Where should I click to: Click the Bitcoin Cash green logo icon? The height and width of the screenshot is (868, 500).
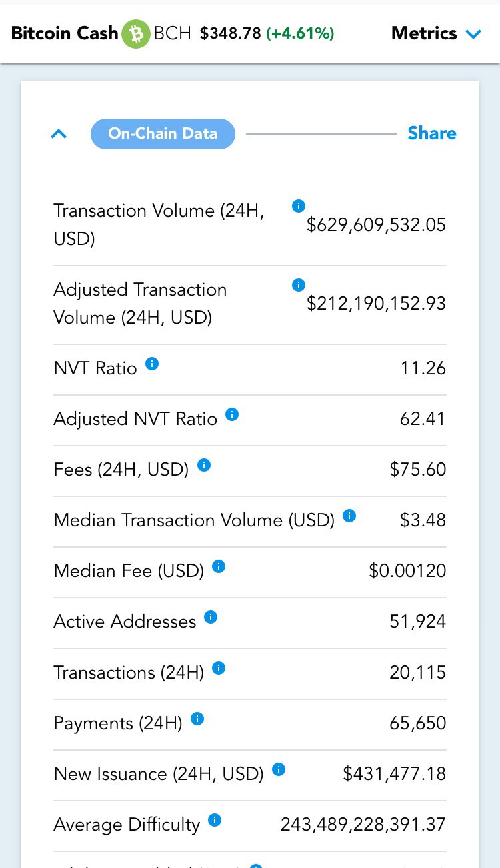136,33
